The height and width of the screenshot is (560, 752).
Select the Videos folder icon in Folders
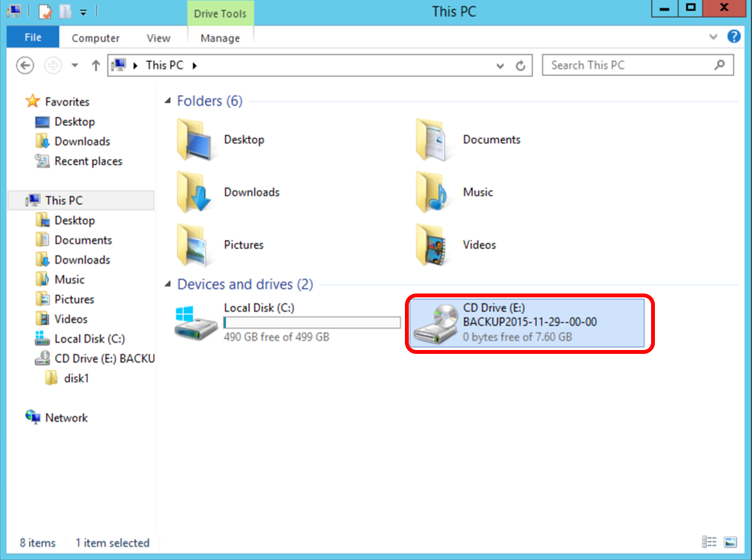pos(433,245)
